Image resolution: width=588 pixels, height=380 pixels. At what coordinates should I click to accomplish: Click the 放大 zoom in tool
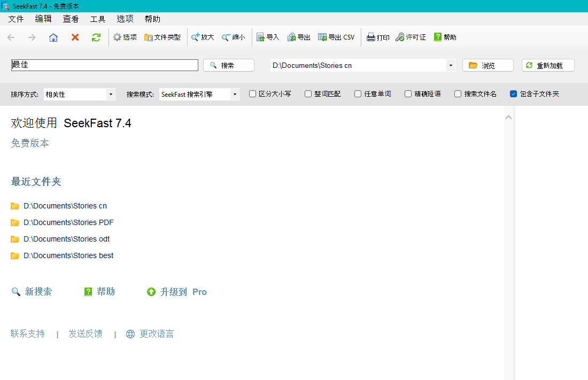coord(203,37)
